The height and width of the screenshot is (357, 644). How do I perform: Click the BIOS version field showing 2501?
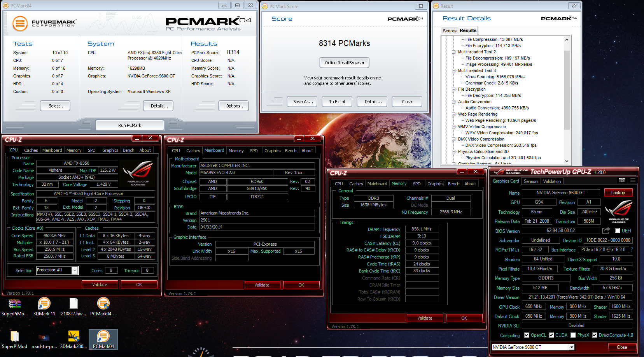point(257,220)
